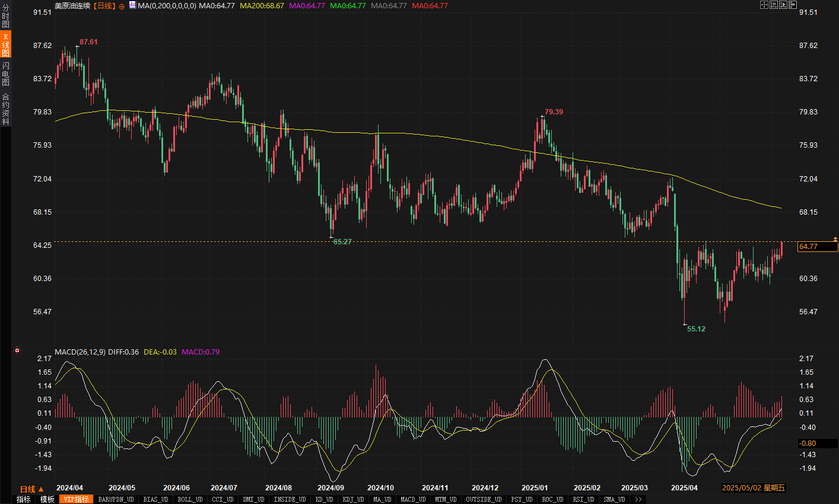Viewport: 839px width, 504px height.
Task: Apply the MACD_UD indicator
Action: point(413,499)
